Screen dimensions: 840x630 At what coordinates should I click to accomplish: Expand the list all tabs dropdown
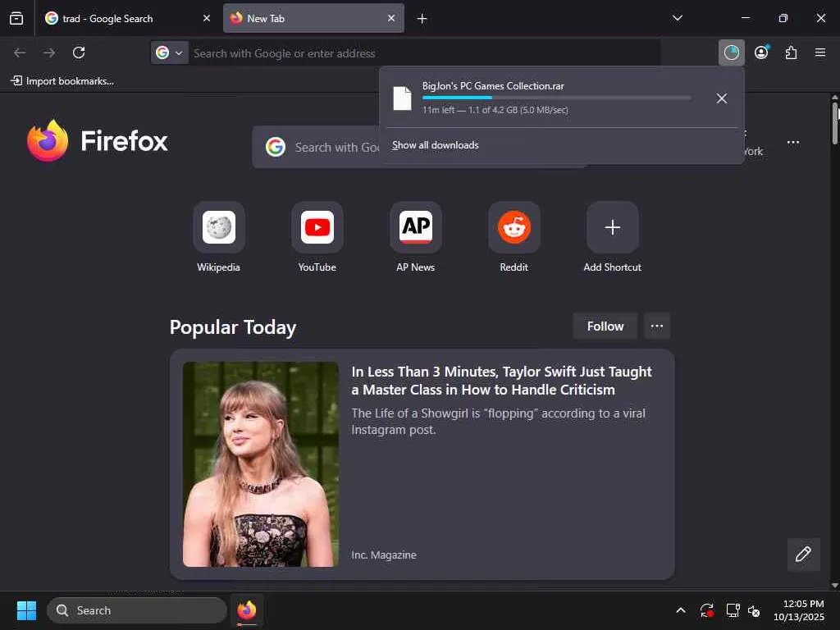[677, 18]
